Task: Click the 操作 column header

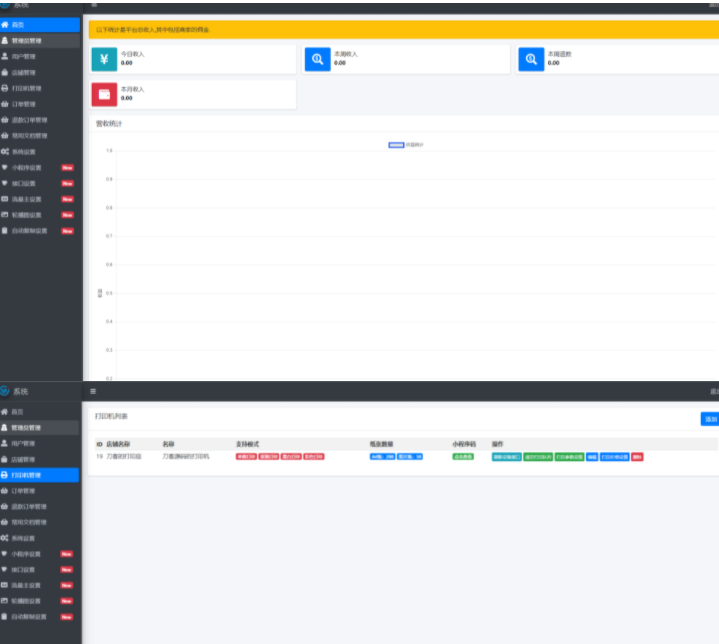Action: (498, 444)
